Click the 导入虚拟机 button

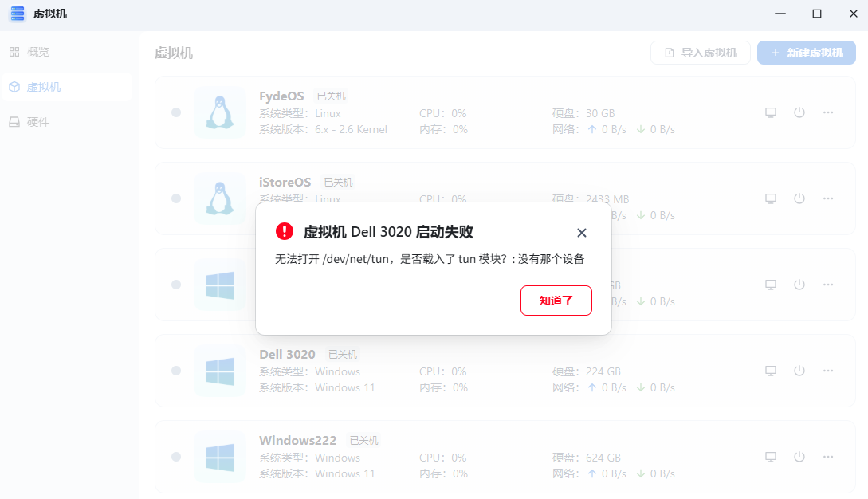click(x=701, y=53)
